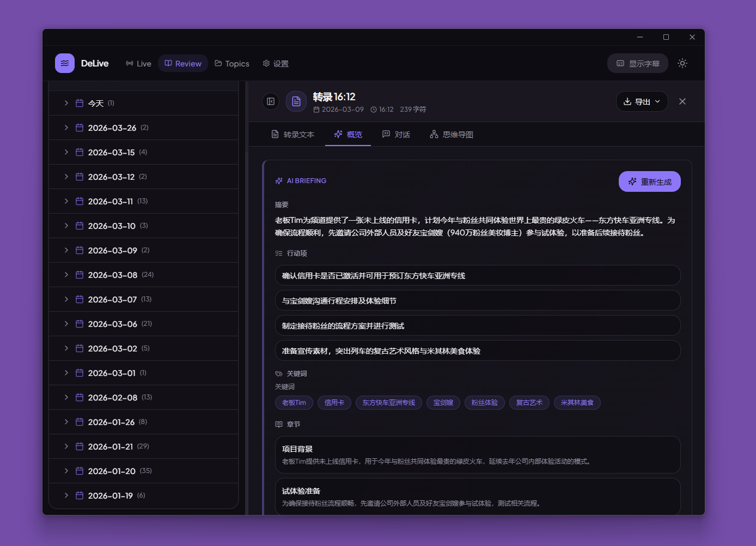Toggle 显示字幕 subtitle display

(x=637, y=63)
